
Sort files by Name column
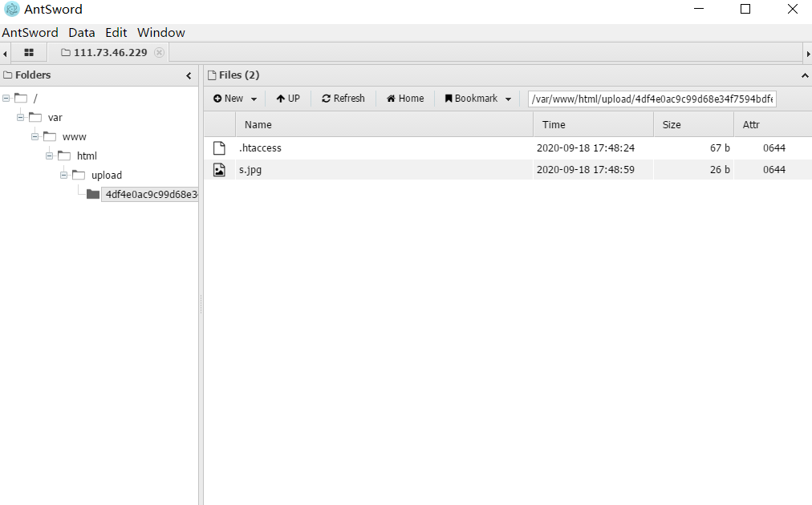click(x=384, y=125)
